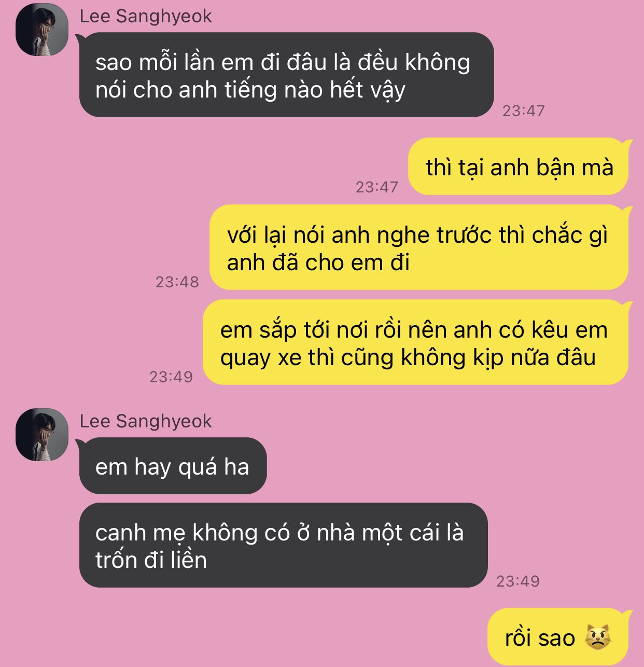Select the dark bubble 'em hay quá ha'
Viewport: 644px width, 667px height.
click(173, 466)
